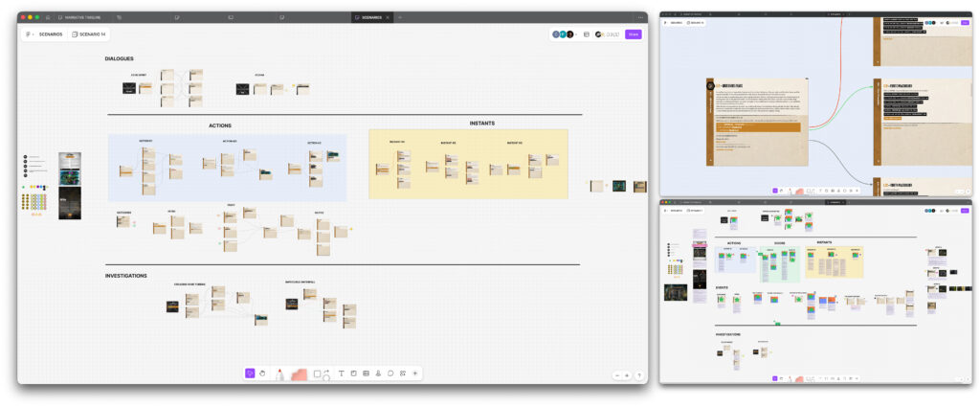Open the main menu dropdown beside SCENARIOS
This screenshot has height=407, width=980.
coord(30,34)
